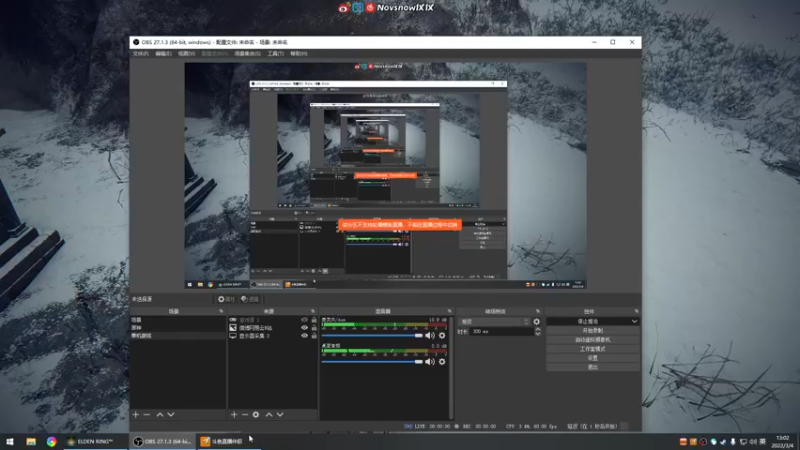The height and width of the screenshot is (450, 800).
Task: Click the 设置 (Settings) button in Controls
Action: coord(592,358)
